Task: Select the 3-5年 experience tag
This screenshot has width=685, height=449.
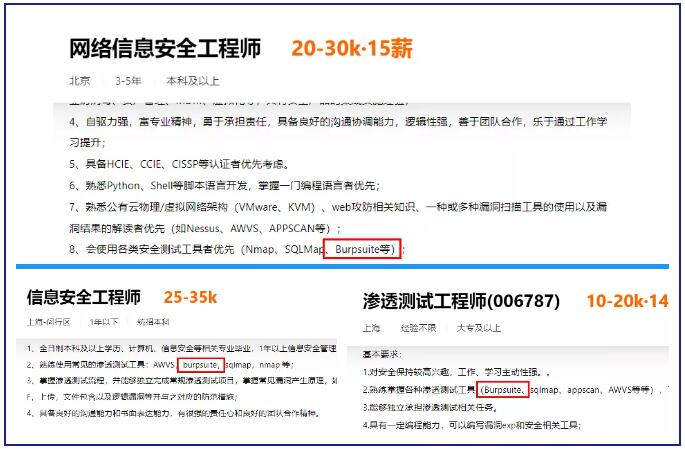Action: (128, 81)
